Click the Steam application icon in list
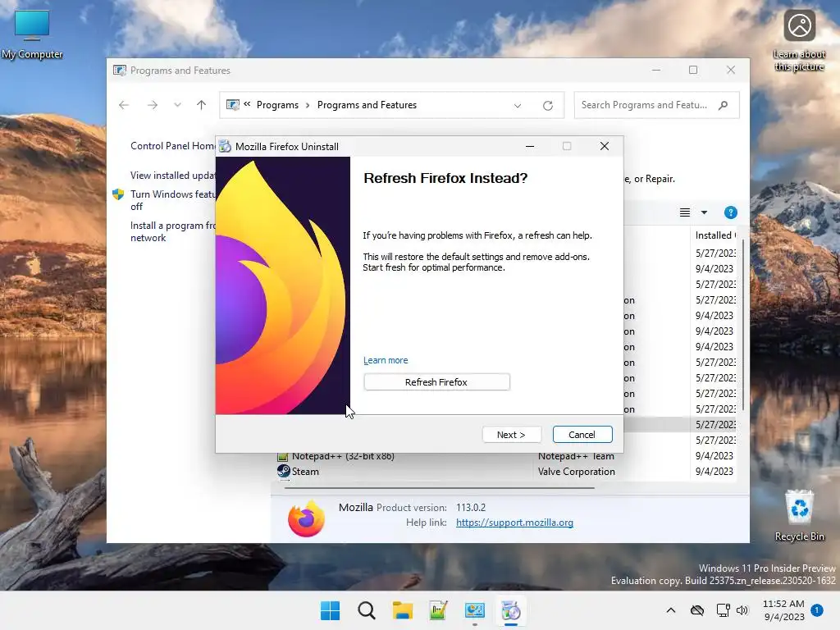Image resolution: width=840 pixels, height=630 pixels. click(x=283, y=471)
